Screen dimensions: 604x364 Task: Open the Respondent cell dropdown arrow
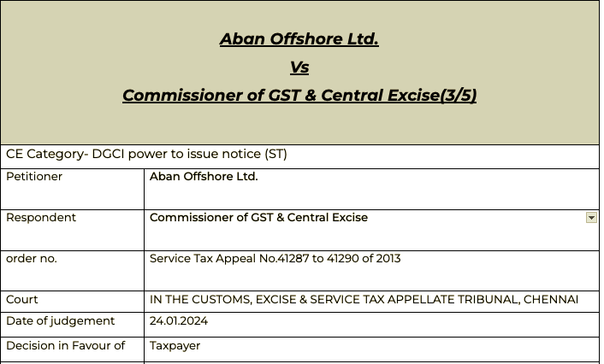[x=591, y=217]
